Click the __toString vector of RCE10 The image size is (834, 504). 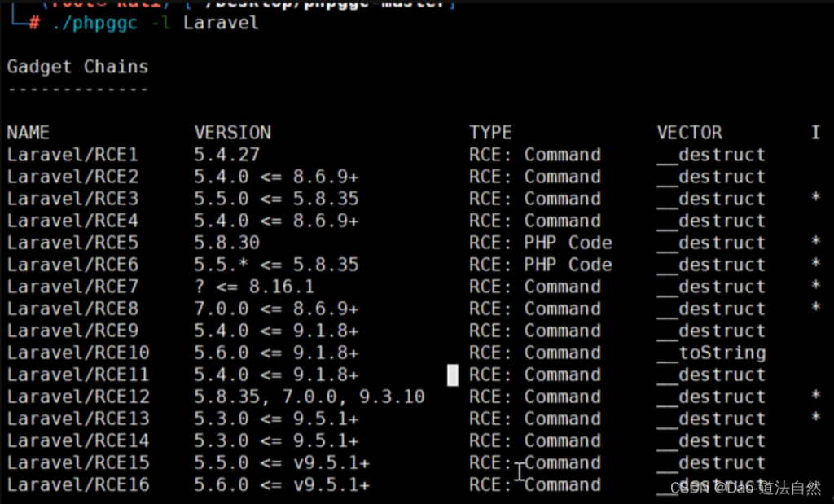tap(711, 353)
